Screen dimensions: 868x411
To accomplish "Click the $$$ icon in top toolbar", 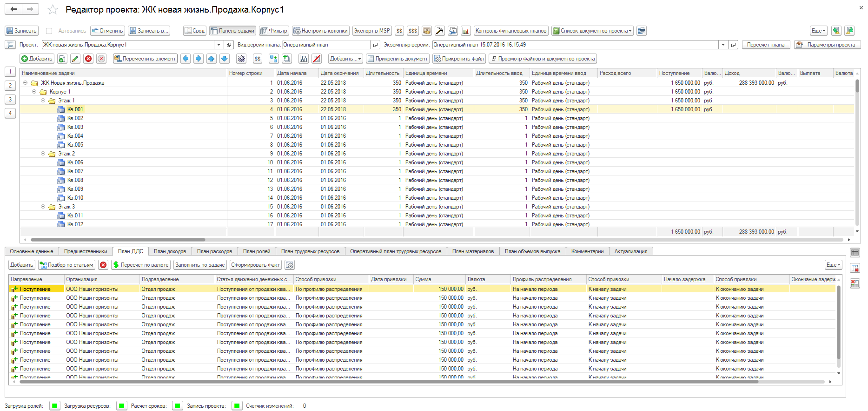I will (412, 31).
